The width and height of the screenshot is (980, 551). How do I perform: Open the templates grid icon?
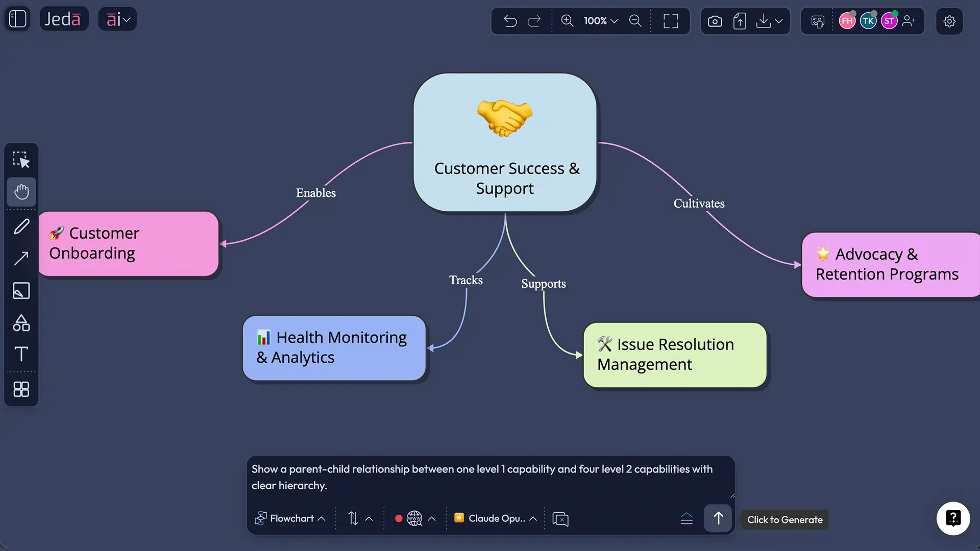point(21,389)
